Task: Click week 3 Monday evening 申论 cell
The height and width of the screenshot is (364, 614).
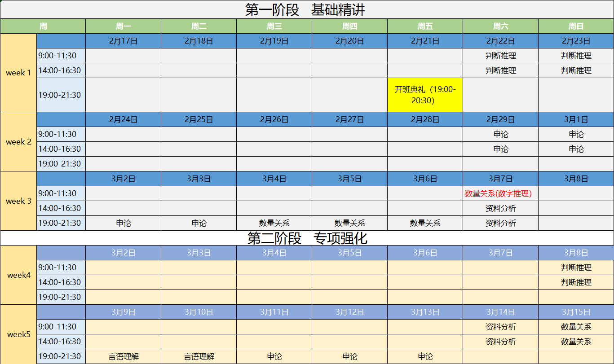Action: click(x=123, y=223)
